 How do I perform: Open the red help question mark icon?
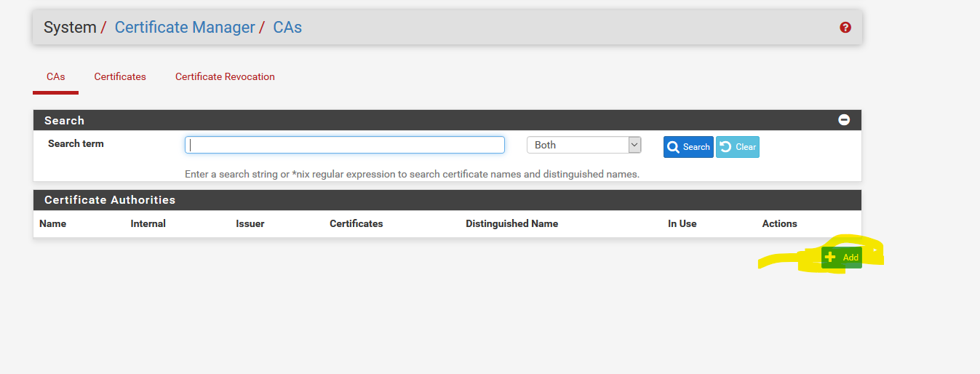click(845, 28)
